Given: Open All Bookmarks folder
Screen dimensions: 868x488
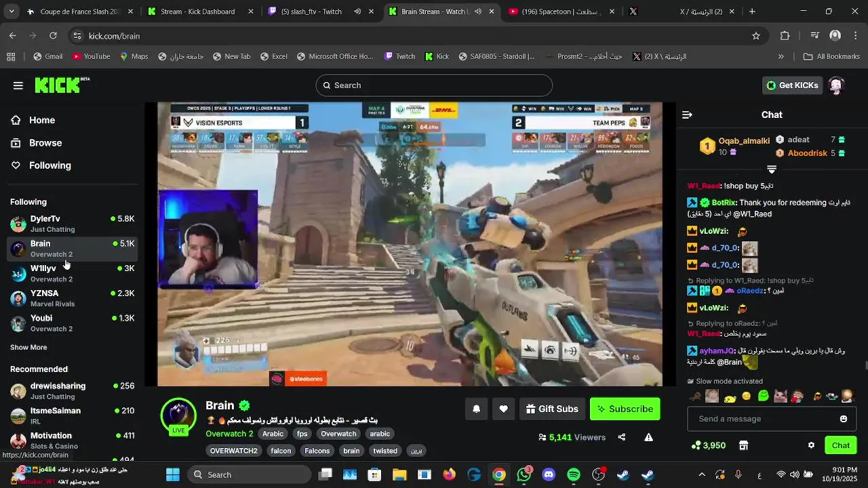Looking at the screenshot, I should click(831, 56).
